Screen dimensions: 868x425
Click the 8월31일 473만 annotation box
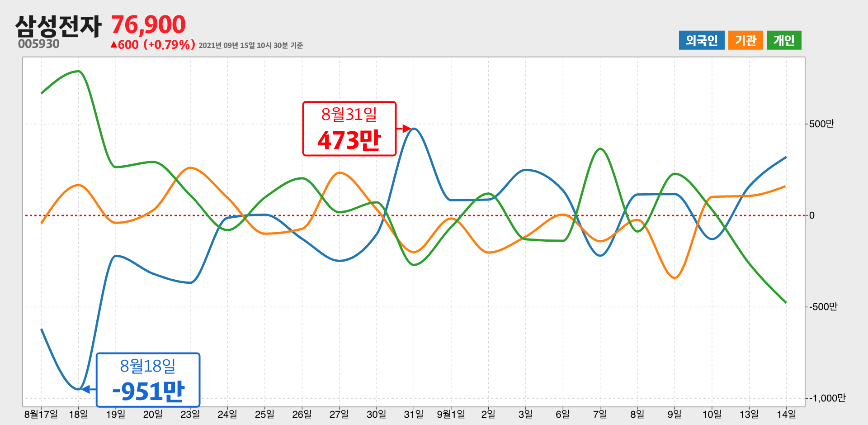pos(349,129)
